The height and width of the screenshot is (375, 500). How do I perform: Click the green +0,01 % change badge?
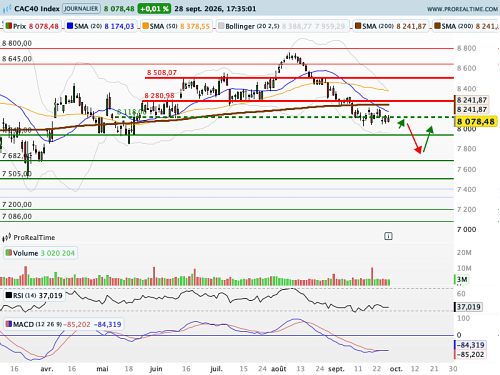click(x=154, y=9)
